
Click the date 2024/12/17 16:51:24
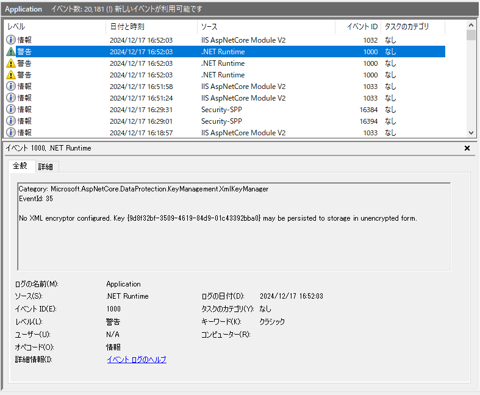click(141, 98)
